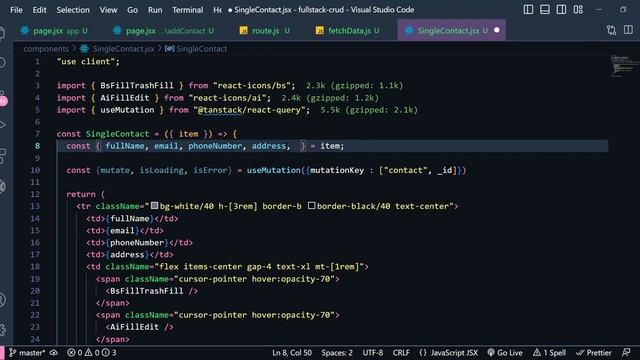
Task: Click the <BsFillTrashFill /> tag on line 20
Action: click(151, 291)
